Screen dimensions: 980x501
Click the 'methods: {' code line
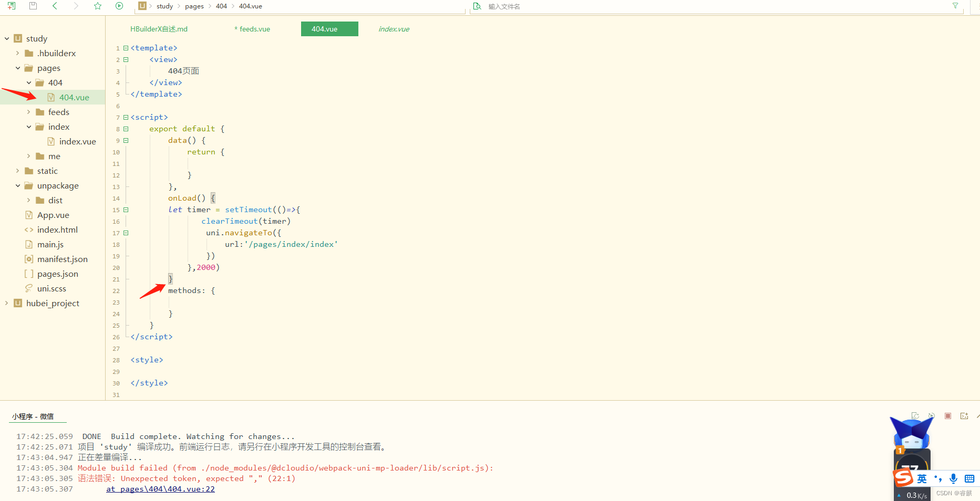192,290
